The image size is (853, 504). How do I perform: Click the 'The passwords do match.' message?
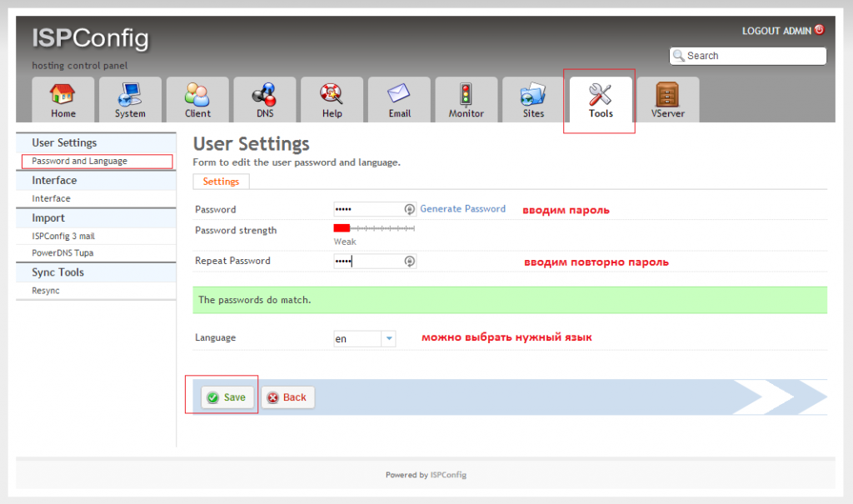(255, 300)
